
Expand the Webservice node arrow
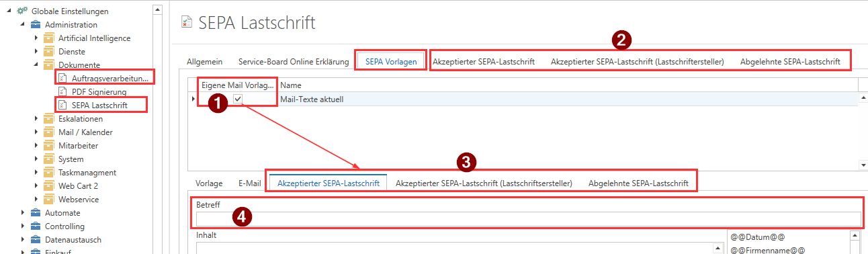coord(36,199)
